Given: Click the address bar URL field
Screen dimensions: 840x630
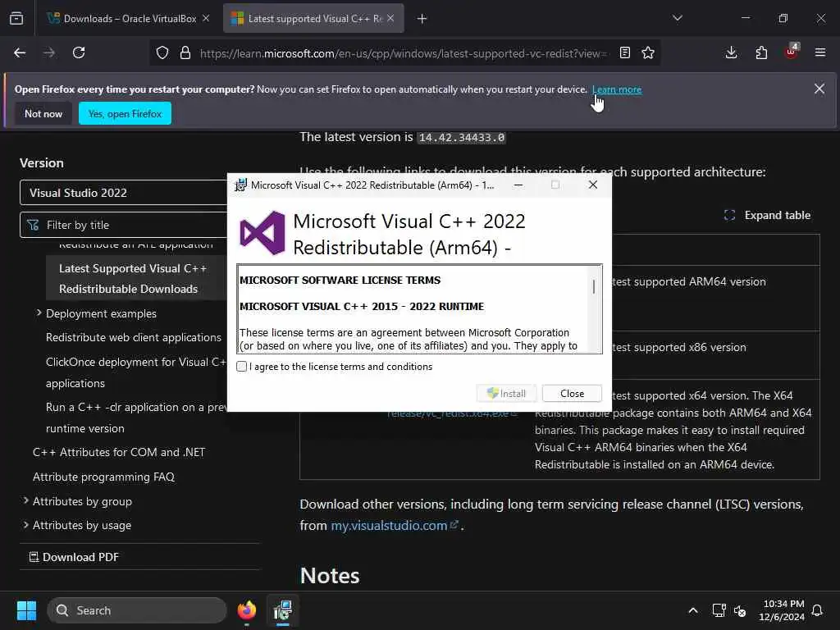Looking at the screenshot, I should pos(403,53).
